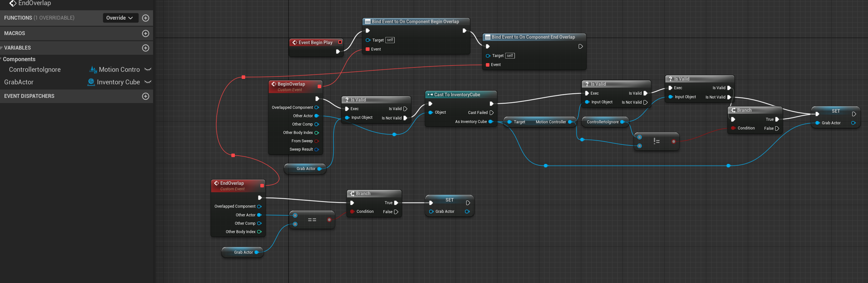
Task: Click EndOverlap's Other Actor output pin
Action: [259, 215]
